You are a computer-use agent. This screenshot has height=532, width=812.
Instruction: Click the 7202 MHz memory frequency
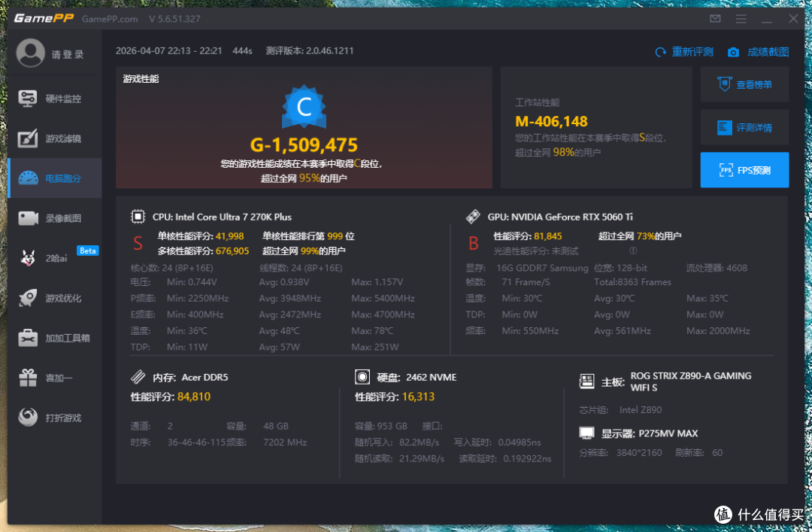pyautogui.click(x=285, y=442)
